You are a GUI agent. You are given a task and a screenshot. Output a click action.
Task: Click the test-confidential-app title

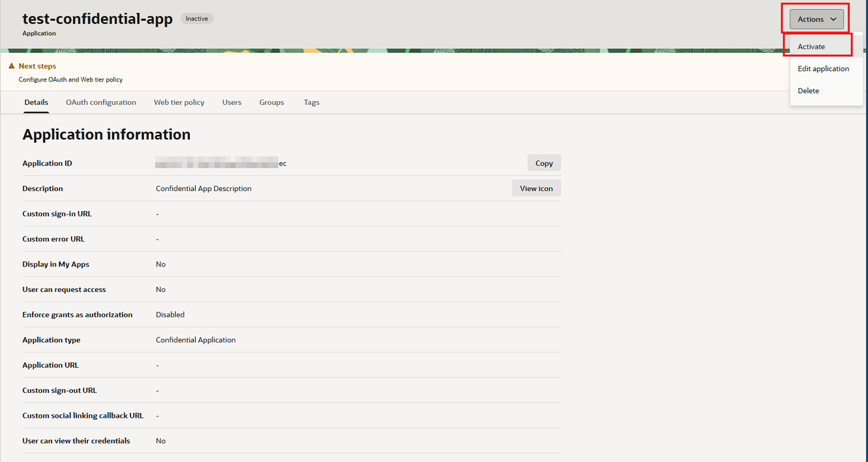click(x=97, y=19)
